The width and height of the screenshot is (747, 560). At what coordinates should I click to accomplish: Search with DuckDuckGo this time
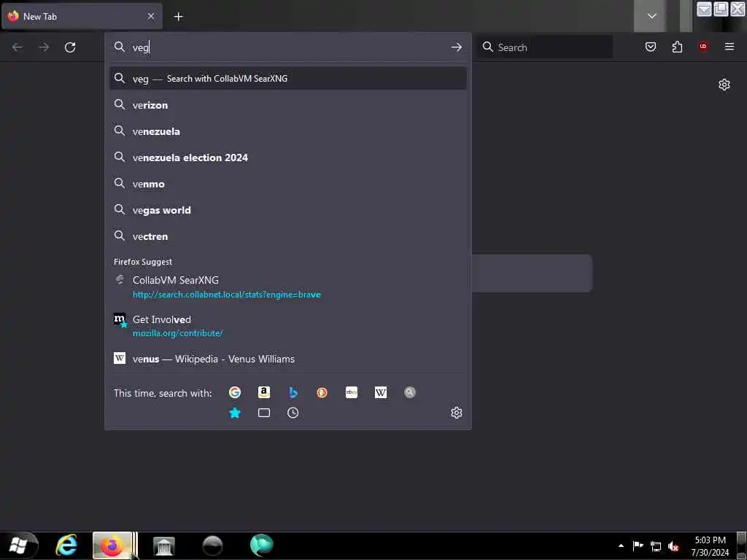(322, 392)
